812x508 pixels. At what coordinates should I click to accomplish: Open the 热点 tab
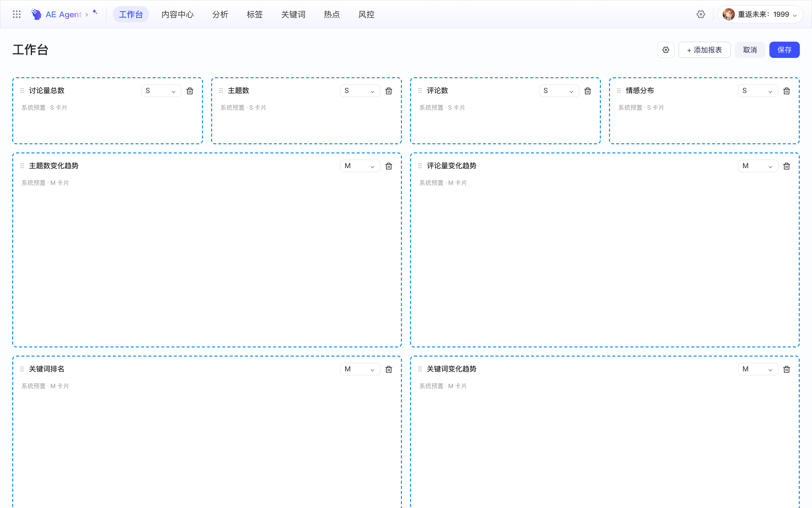[332, 14]
